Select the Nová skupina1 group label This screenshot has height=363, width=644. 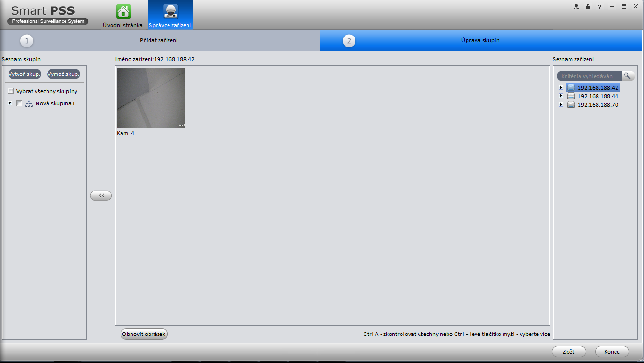click(x=55, y=103)
